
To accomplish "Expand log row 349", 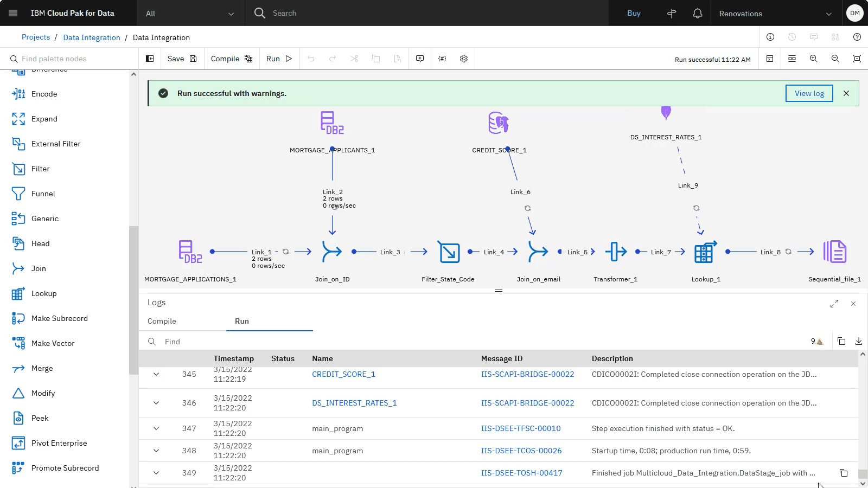I will (156, 473).
